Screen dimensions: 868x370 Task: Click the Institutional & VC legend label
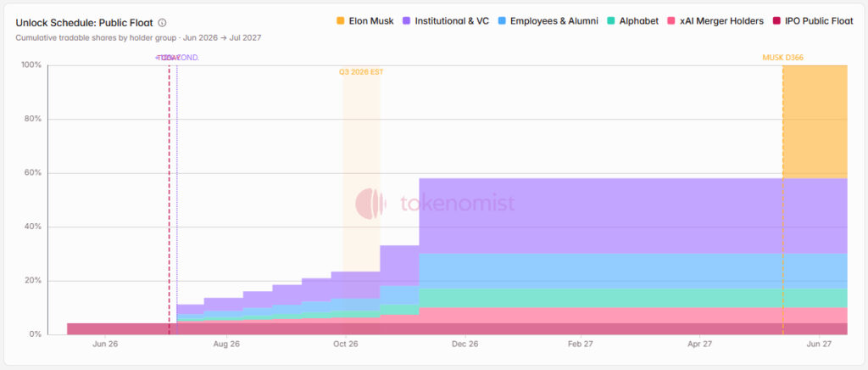(x=452, y=21)
